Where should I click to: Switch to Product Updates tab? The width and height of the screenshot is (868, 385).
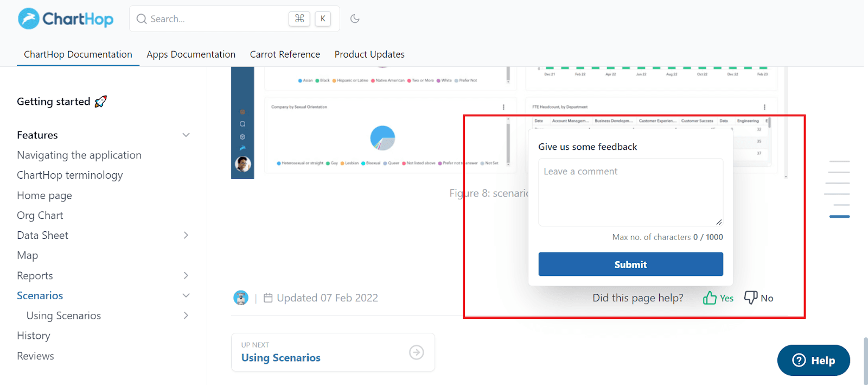coord(369,54)
